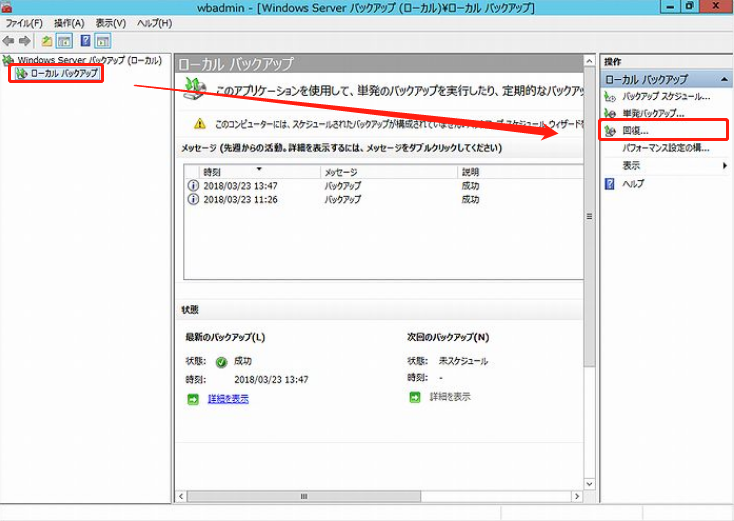
Task: Click バックアップ スケジュール... action
Action: 666,97
